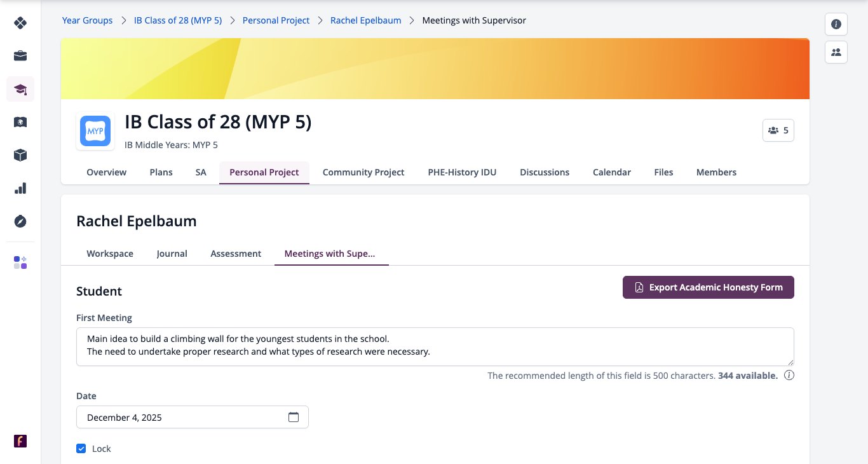Click the info circle beside character count
This screenshot has width=868, height=464.
click(789, 376)
